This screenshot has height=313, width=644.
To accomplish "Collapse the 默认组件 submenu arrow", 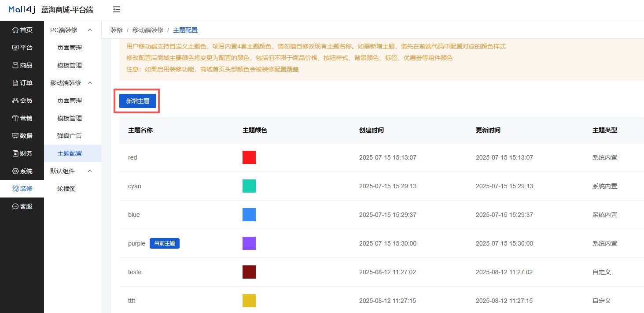I will coord(90,171).
